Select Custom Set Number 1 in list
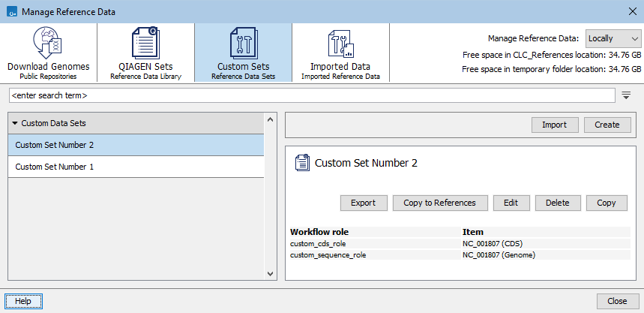 [55, 167]
